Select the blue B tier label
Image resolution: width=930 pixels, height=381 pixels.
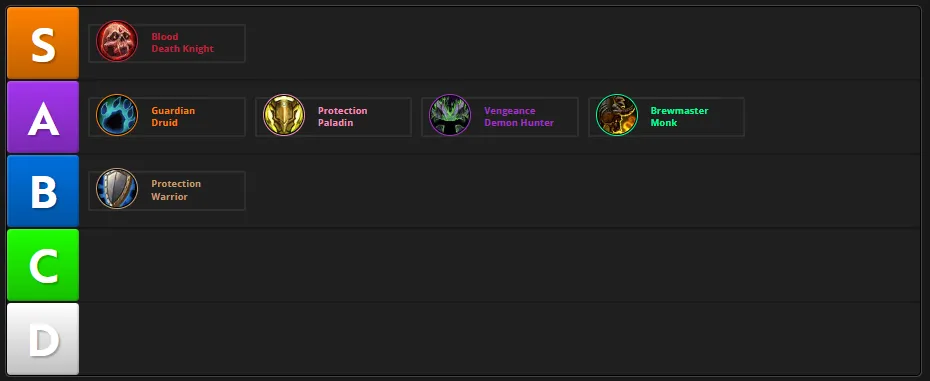pyautogui.click(x=43, y=190)
